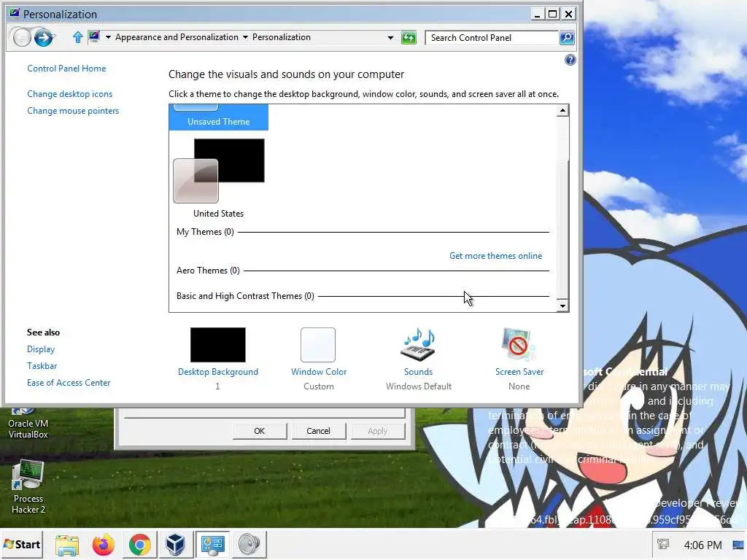Open the Start menu
The width and height of the screenshot is (747, 560).
(22, 544)
